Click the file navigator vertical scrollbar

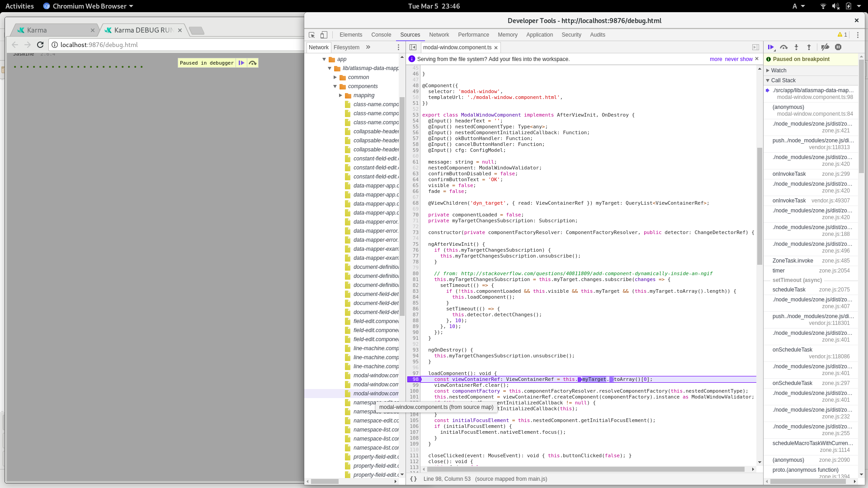pyautogui.click(x=402, y=206)
